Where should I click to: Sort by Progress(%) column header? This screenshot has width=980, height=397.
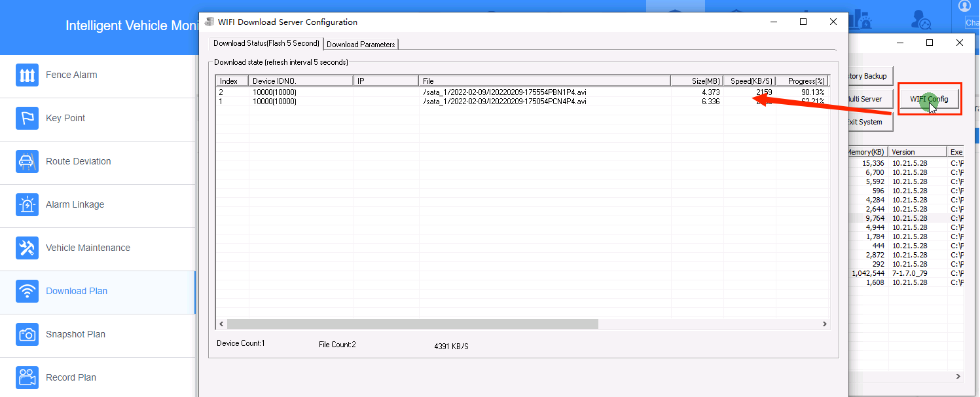[802, 81]
